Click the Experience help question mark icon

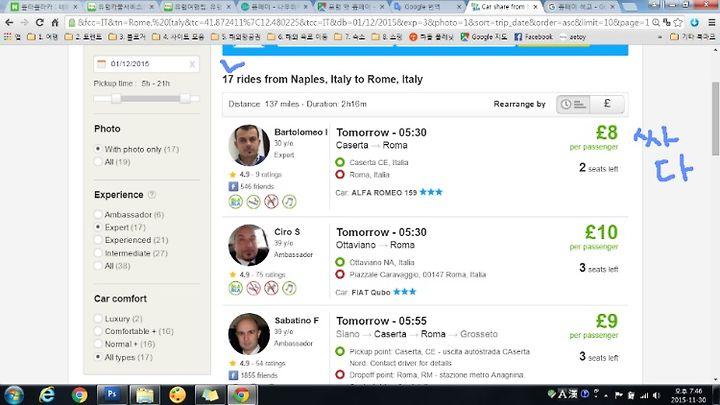(152, 195)
